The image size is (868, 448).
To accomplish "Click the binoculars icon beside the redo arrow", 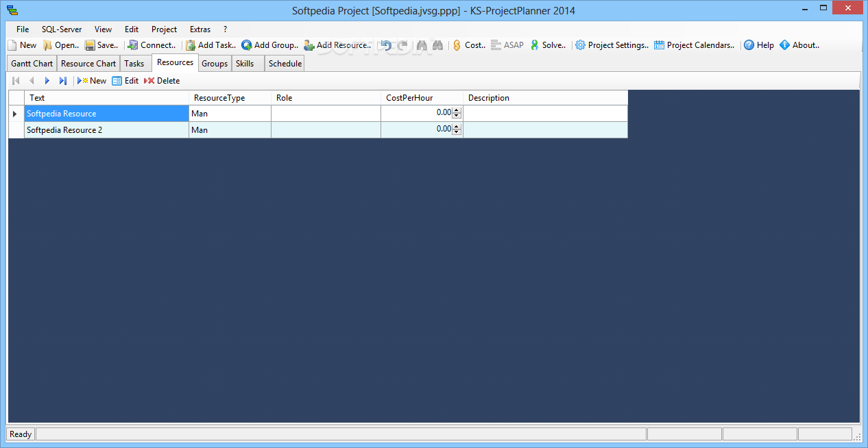I will [422, 45].
